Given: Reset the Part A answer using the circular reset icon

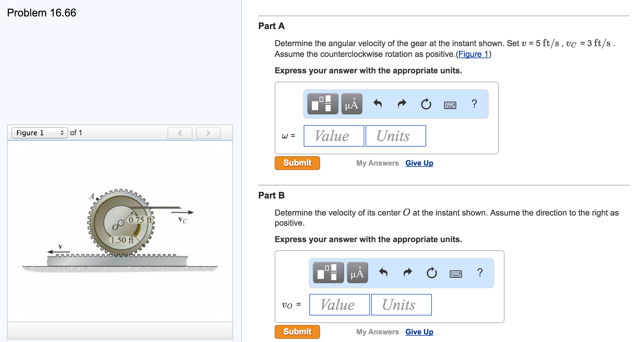Looking at the screenshot, I should coord(426,104).
